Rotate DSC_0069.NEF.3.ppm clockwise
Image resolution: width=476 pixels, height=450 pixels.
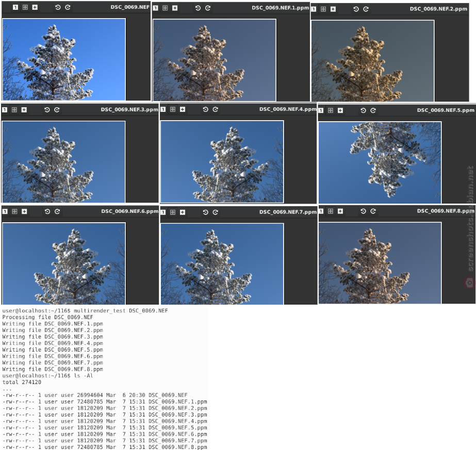coord(57,110)
